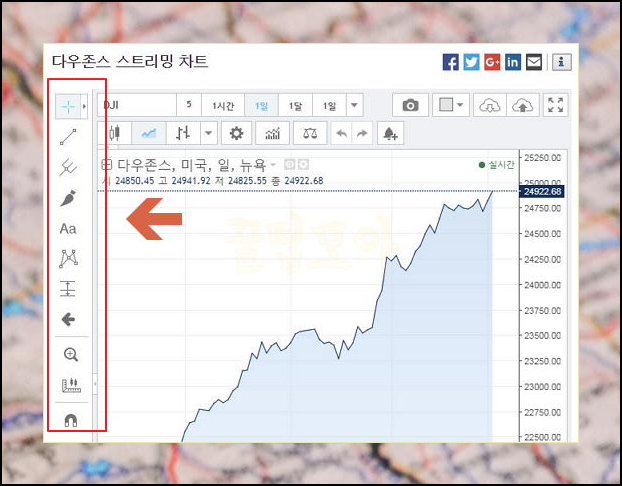Select the trend line drawing tool
This screenshot has width=622, height=486.
coord(68,137)
